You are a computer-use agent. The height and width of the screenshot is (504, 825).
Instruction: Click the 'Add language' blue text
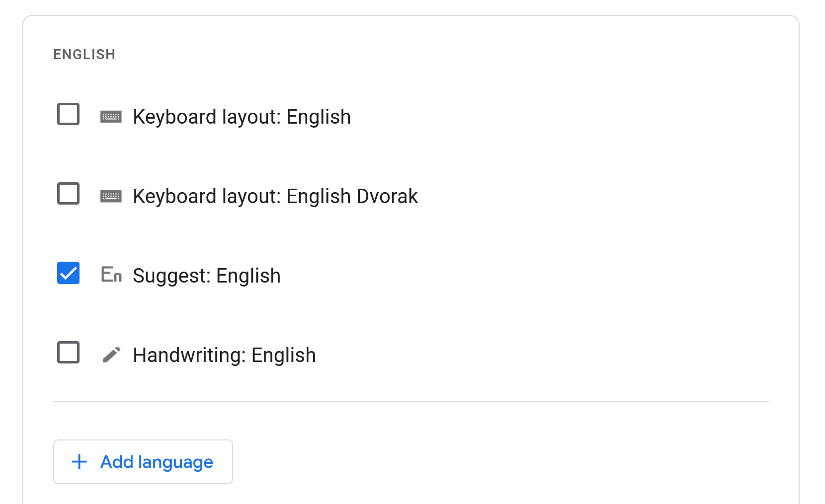tap(157, 462)
